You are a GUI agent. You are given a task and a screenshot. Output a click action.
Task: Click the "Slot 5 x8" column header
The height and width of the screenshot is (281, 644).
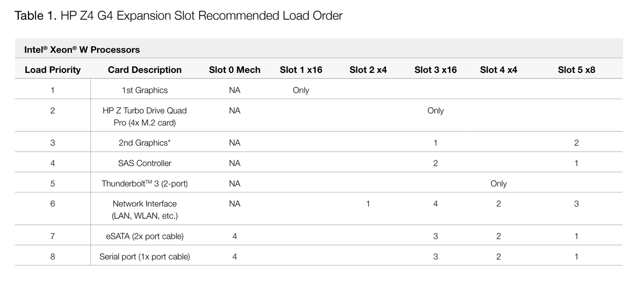coord(576,70)
